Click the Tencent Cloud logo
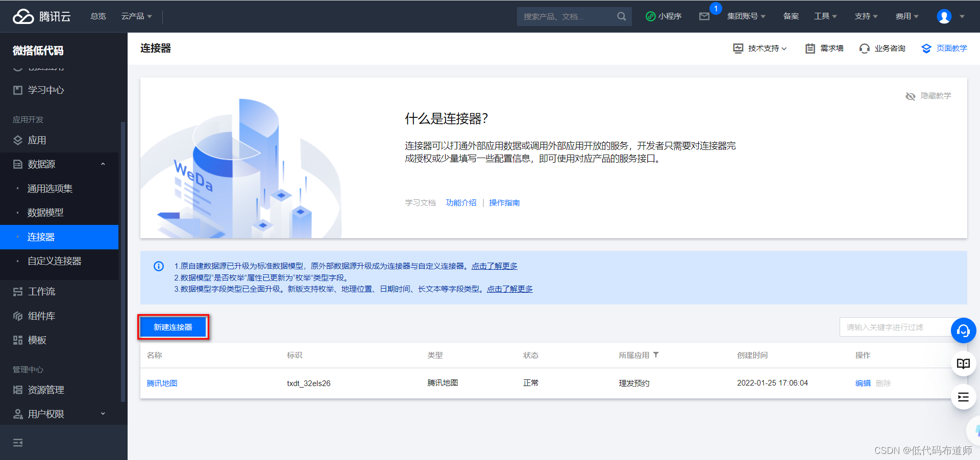The height and width of the screenshot is (460, 980). tap(42, 16)
